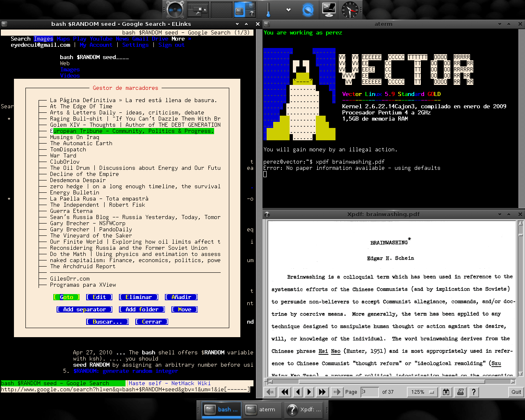Select the 'TomDispatch' bookmark
525x420 pixels.
coord(68,150)
